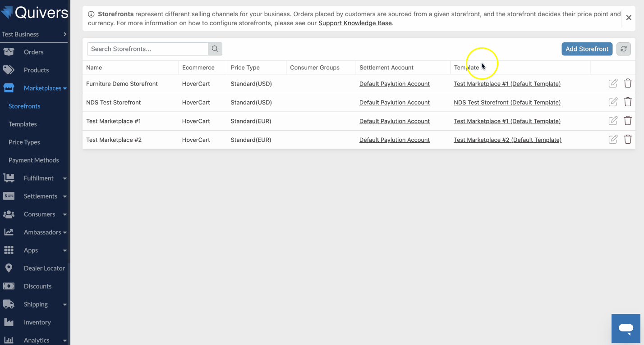Dismiss the Storefronts info banner

(x=629, y=18)
